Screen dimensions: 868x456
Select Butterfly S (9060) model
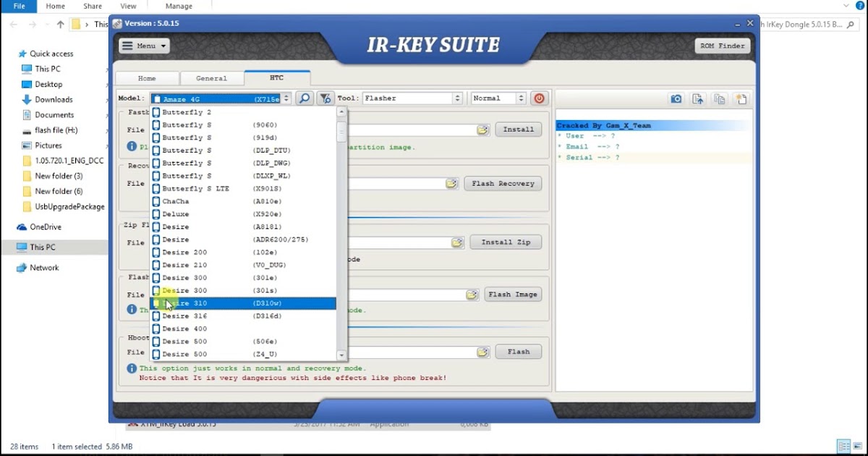(x=243, y=125)
